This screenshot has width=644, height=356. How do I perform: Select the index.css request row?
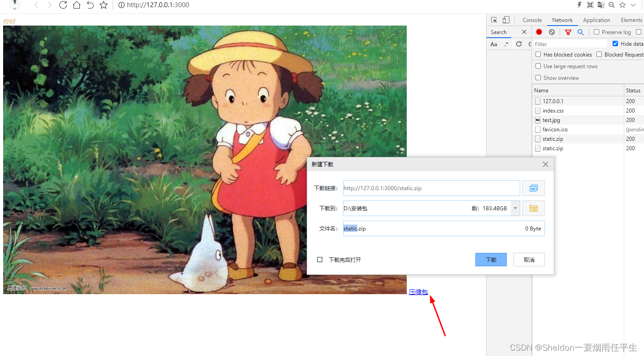point(588,110)
